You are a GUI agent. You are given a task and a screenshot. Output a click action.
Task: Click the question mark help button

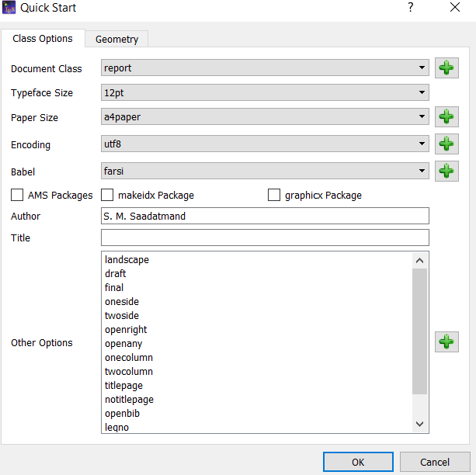[411, 7]
